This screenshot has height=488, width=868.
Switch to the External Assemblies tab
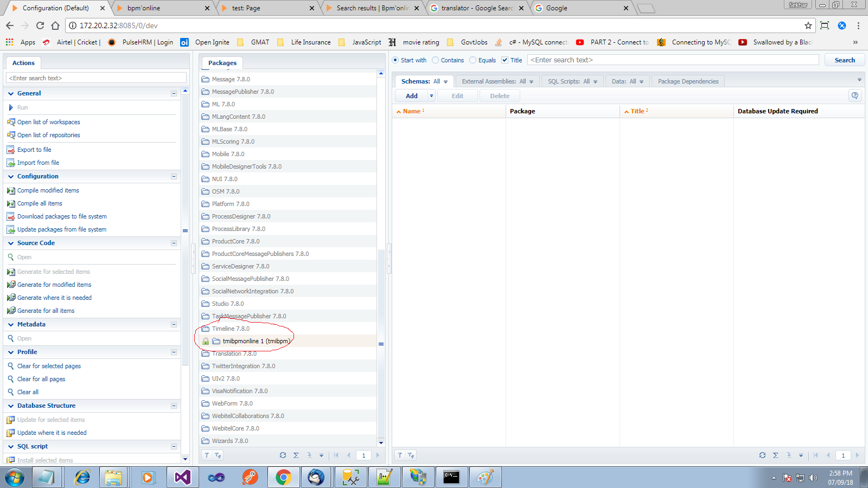pyautogui.click(x=497, y=81)
